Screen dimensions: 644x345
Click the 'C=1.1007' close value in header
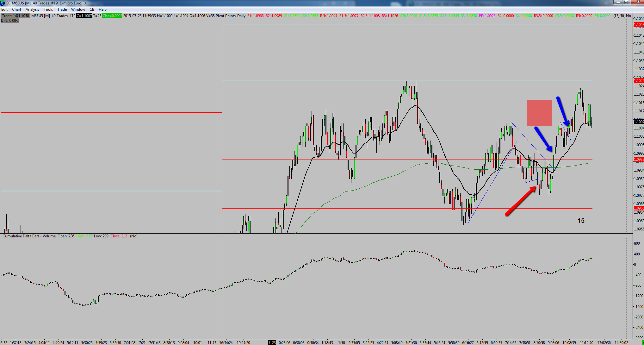[84, 16]
